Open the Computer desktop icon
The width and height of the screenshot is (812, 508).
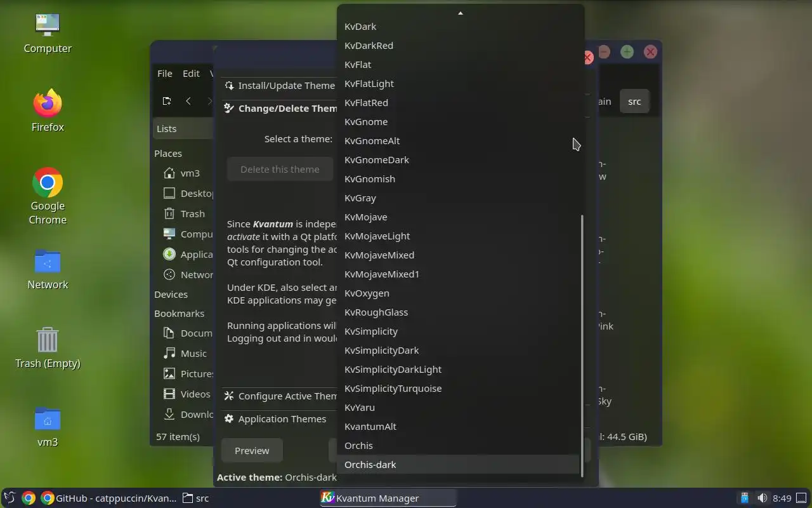pos(48,33)
